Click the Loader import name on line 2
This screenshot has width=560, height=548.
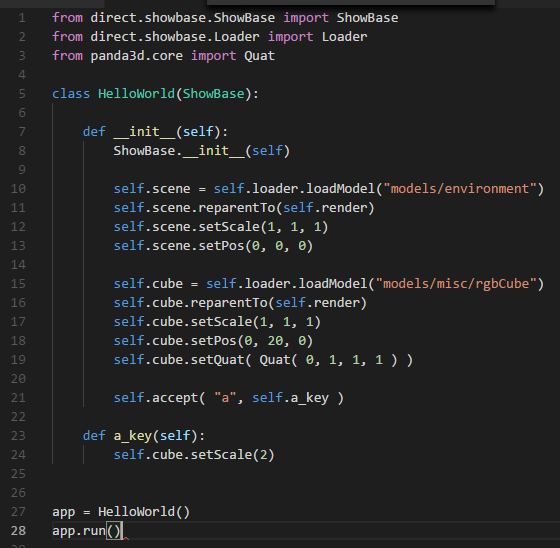pyautogui.click(x=344, y=37)
